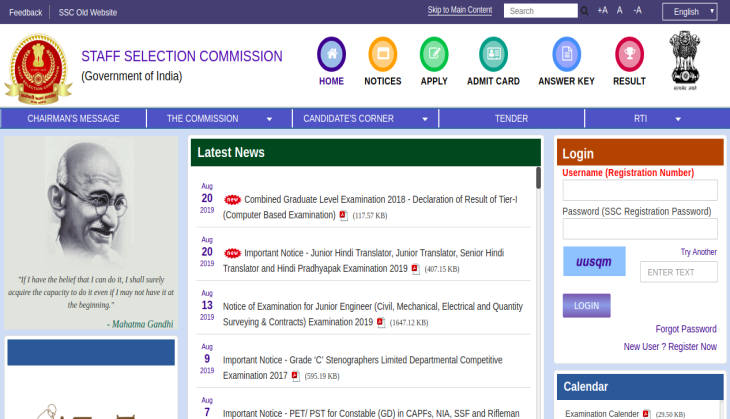
Task: Open the RTI menu item
Action: [x=640, y=119]
